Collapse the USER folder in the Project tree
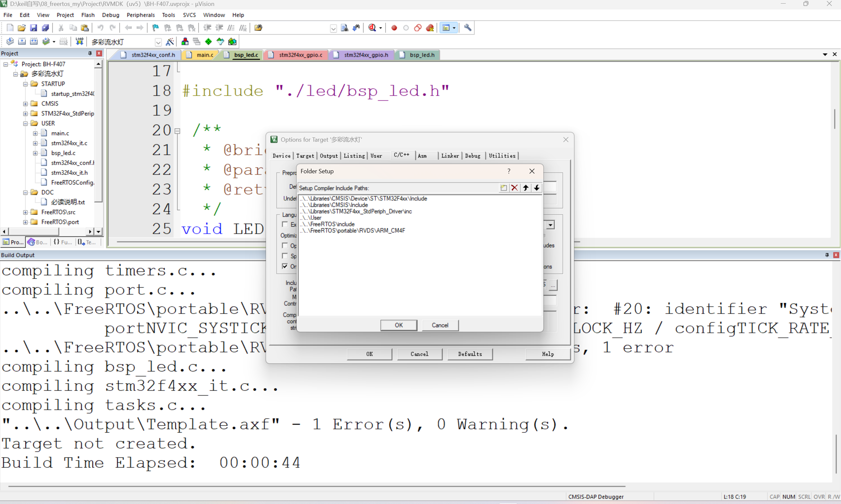 25,124
